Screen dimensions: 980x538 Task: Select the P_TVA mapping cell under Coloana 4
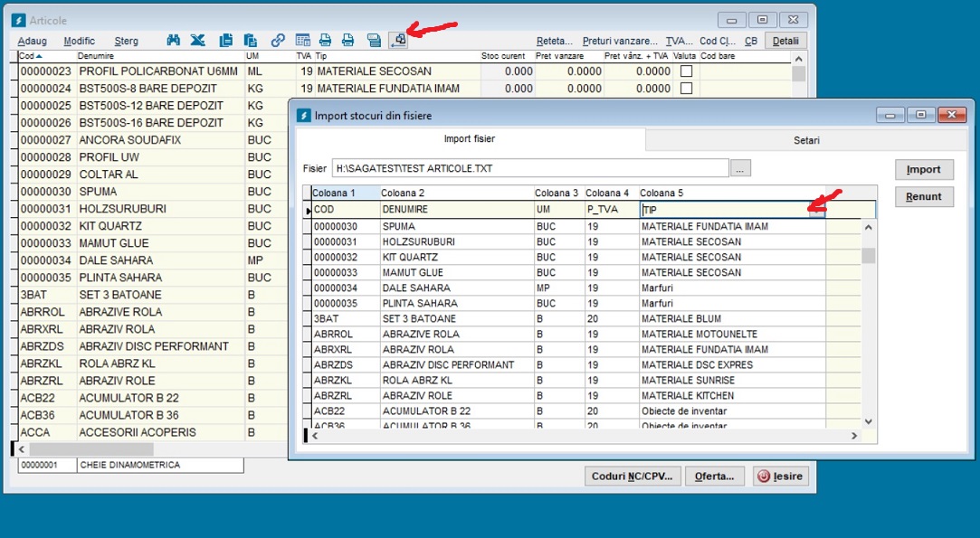point(612,210)
